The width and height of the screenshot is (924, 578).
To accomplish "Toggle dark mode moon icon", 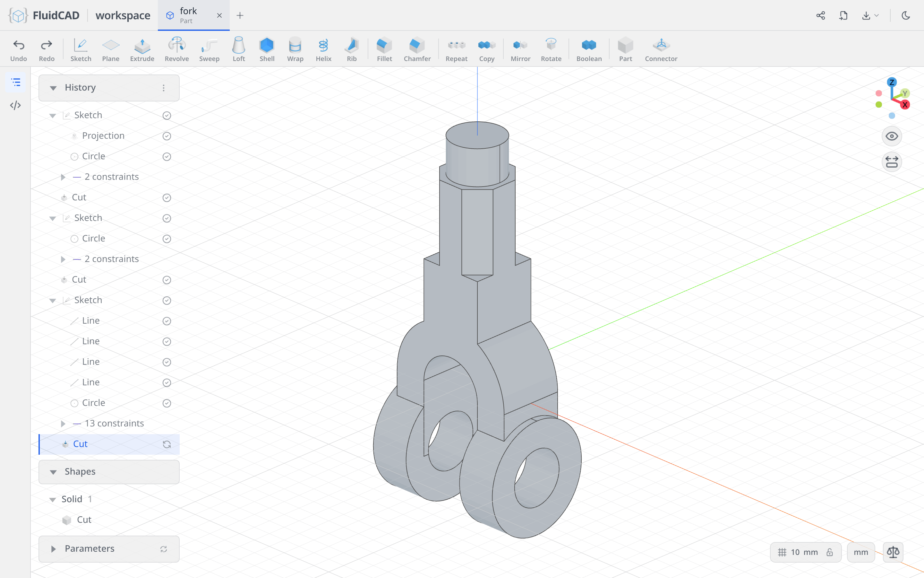I will [x=906, y=15].
